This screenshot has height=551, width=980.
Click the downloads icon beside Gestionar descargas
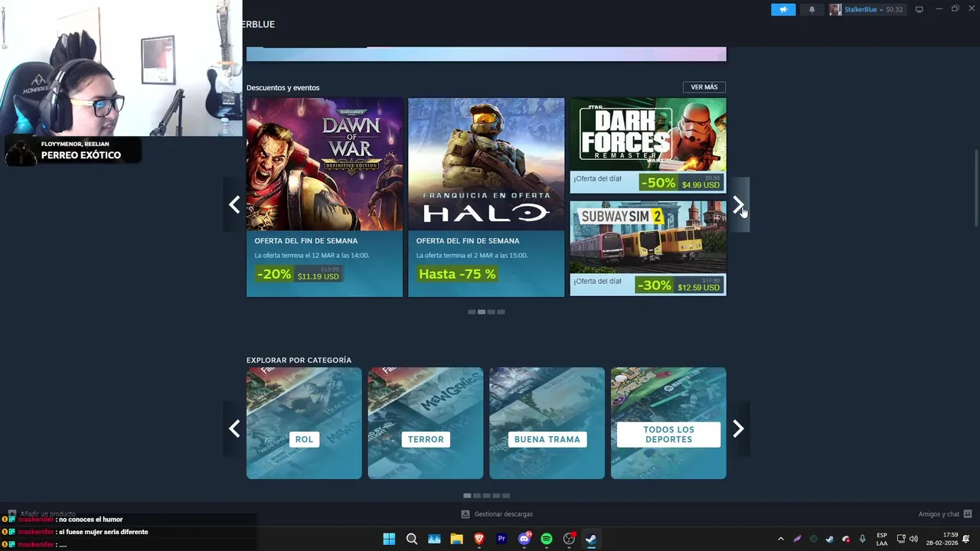coord(465,514)
